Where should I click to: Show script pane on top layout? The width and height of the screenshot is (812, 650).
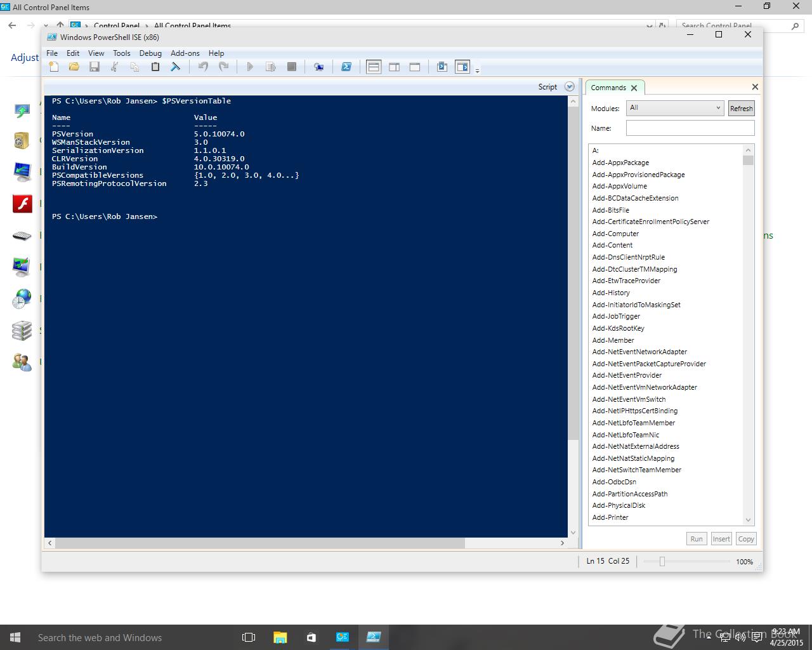(374, 67)
